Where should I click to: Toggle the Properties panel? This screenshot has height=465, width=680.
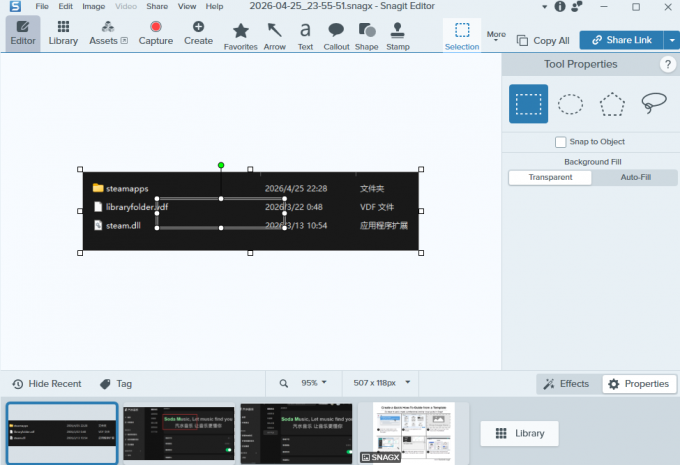coord(639,384)
